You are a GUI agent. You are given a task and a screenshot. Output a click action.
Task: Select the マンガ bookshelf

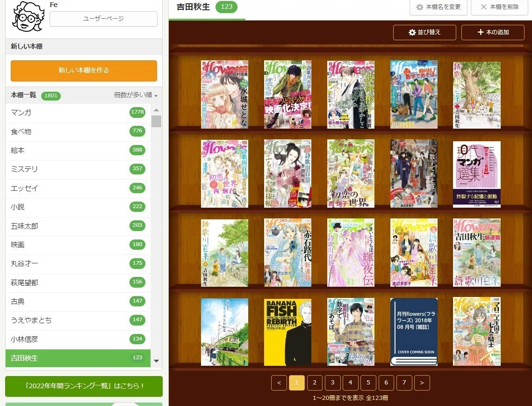(78, 113)
